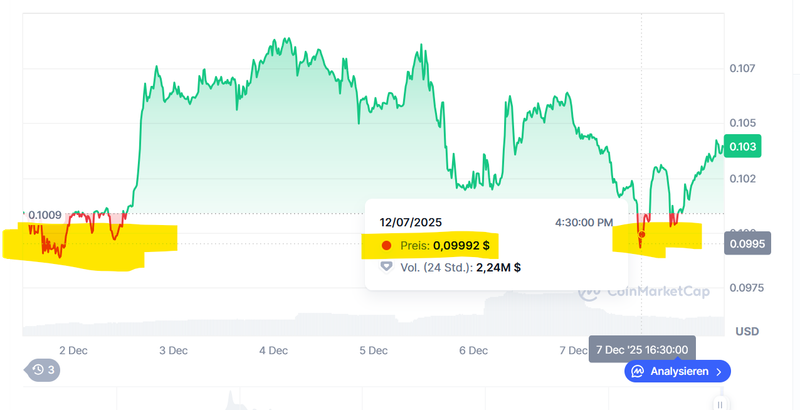Screen dimensions: 800x410
Task: Select the green 0.103 current price label
Action: click(x=745, y=147)
